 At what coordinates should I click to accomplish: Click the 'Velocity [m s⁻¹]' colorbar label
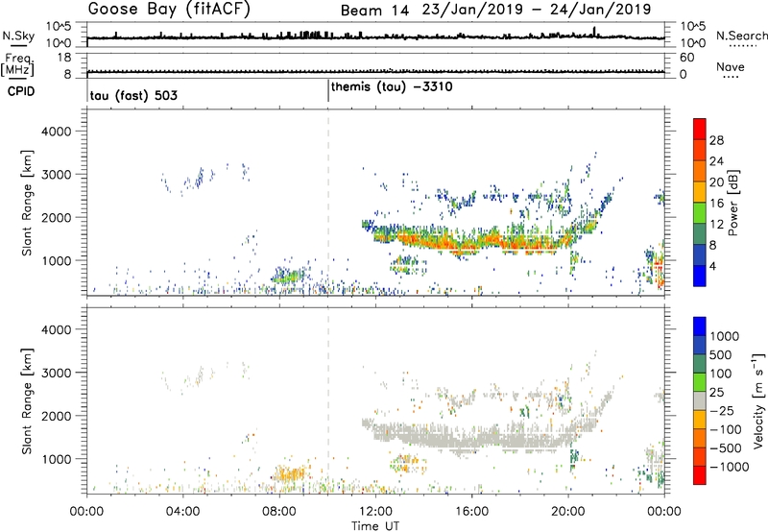click(x=758, y=401)
